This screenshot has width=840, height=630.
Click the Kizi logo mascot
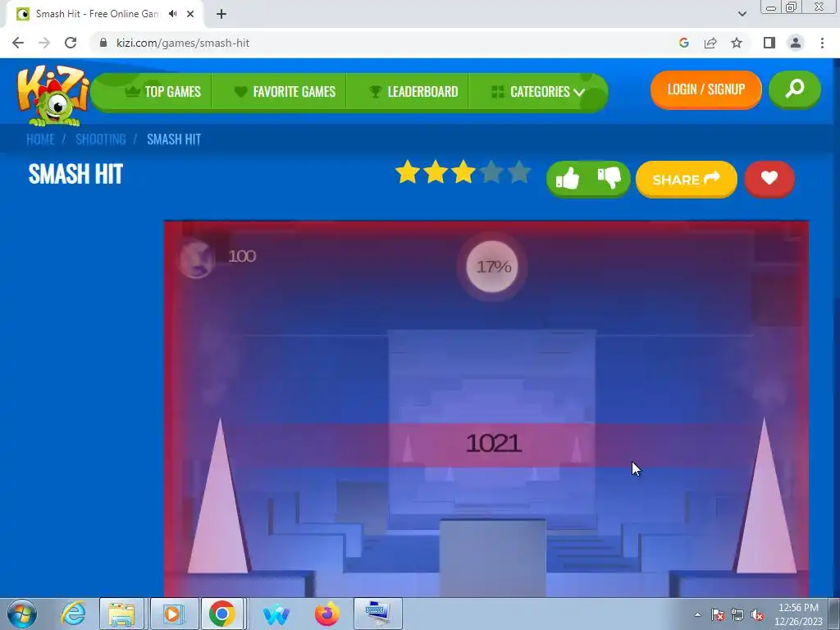(53, 95)
